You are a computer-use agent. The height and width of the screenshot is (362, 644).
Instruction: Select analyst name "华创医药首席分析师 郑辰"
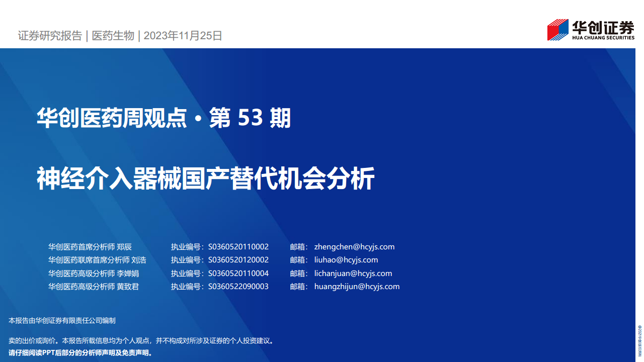(x=90, y=247)
